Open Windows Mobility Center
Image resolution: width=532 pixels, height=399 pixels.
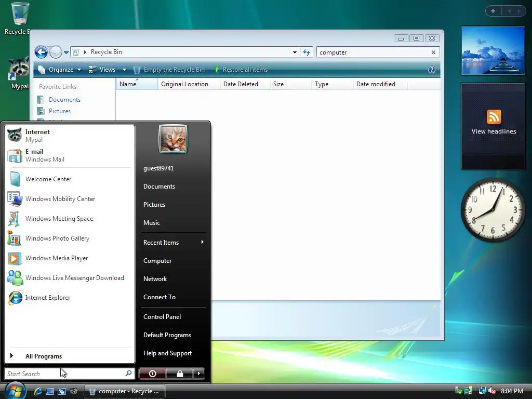[70, 199]
